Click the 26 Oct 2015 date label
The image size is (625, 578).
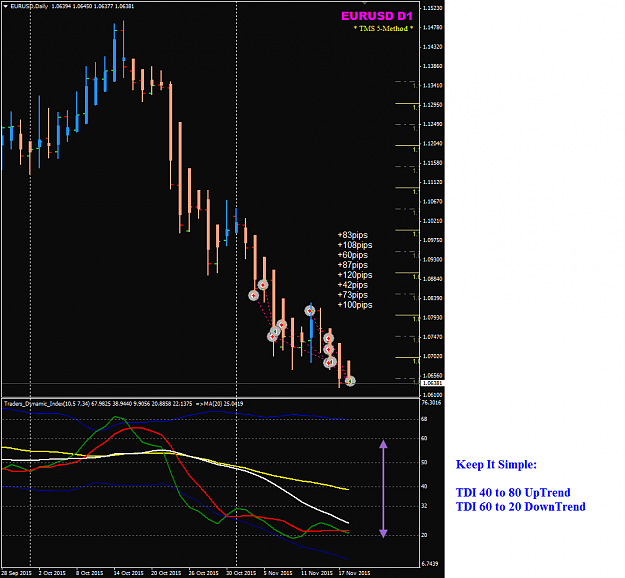[203, 573]
